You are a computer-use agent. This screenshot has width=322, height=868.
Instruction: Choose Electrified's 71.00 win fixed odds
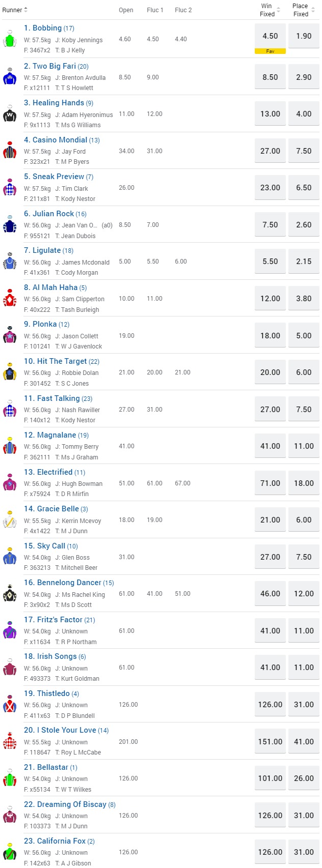tap(270, 483)
